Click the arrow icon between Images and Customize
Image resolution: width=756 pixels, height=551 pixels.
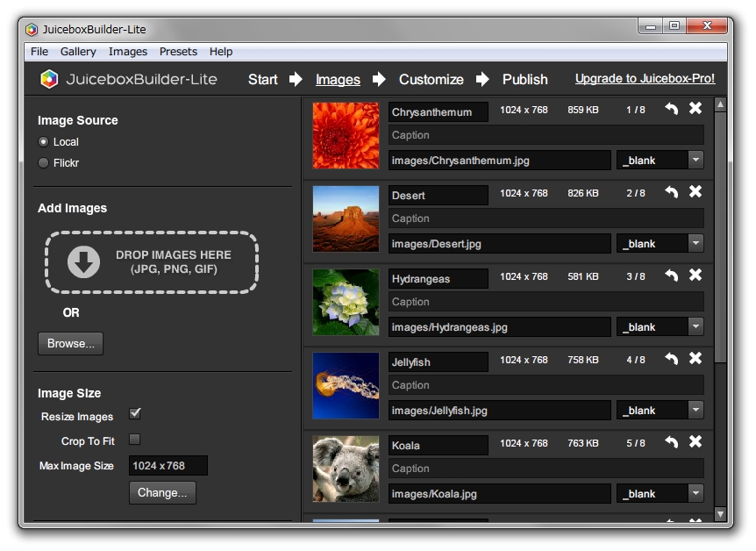click(x=378, y=79)
